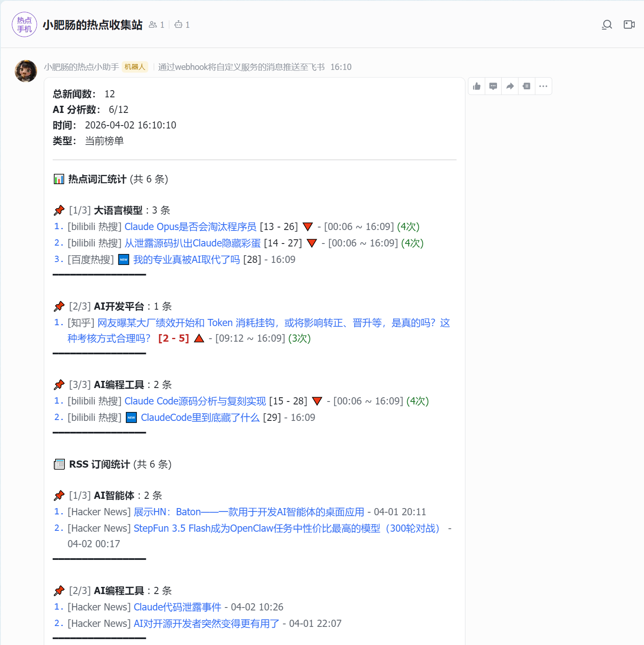Click the AI智能体 category label

114,495
